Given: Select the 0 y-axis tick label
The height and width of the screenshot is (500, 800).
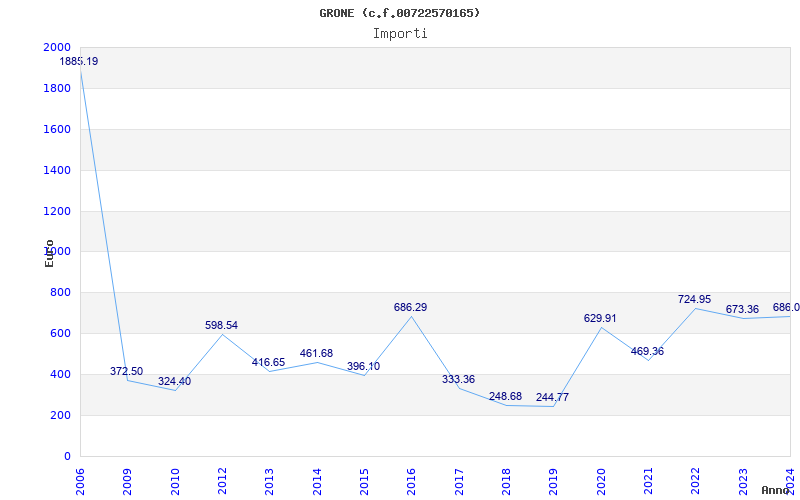Looking at the screenshot, I should pyautogui.click(x=67, y=456).
